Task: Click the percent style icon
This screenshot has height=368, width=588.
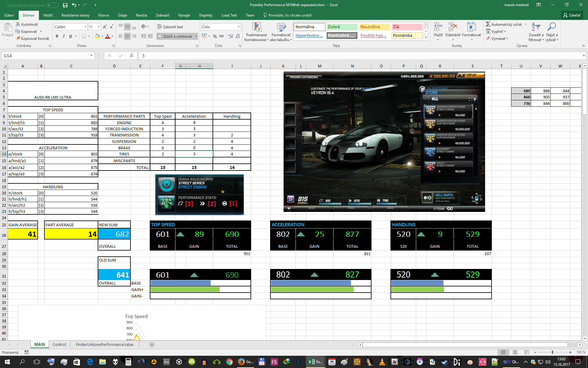Action: coord(215,36)
